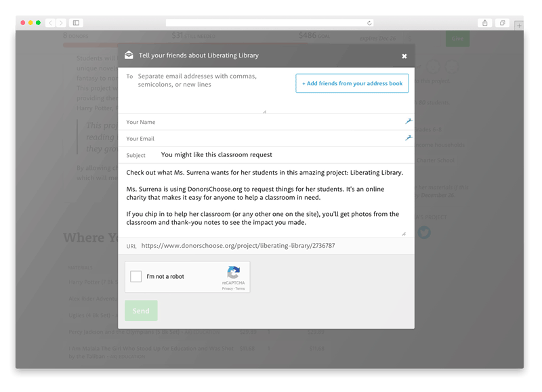542x392 pixels.
Task: Open the reCAPTCHA Terms link
Action: point(241,288)
